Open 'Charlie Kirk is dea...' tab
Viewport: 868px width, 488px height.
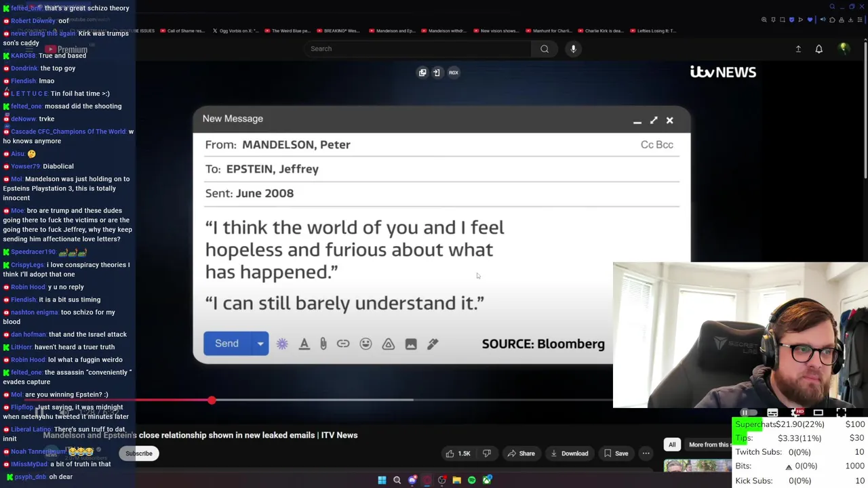tap(601, 30)
